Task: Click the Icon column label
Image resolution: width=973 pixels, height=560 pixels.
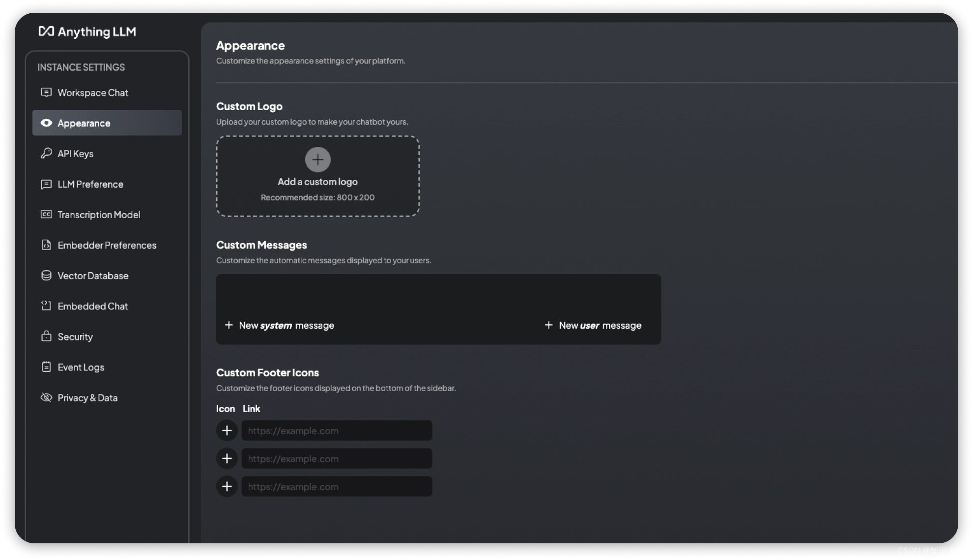Action: [x=226, y=409]
